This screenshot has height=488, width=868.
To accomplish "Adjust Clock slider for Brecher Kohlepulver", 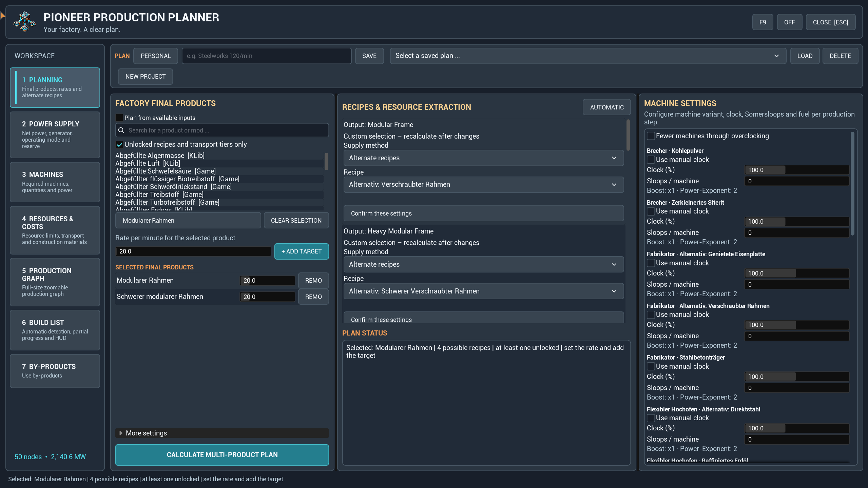I will [797, 170].
